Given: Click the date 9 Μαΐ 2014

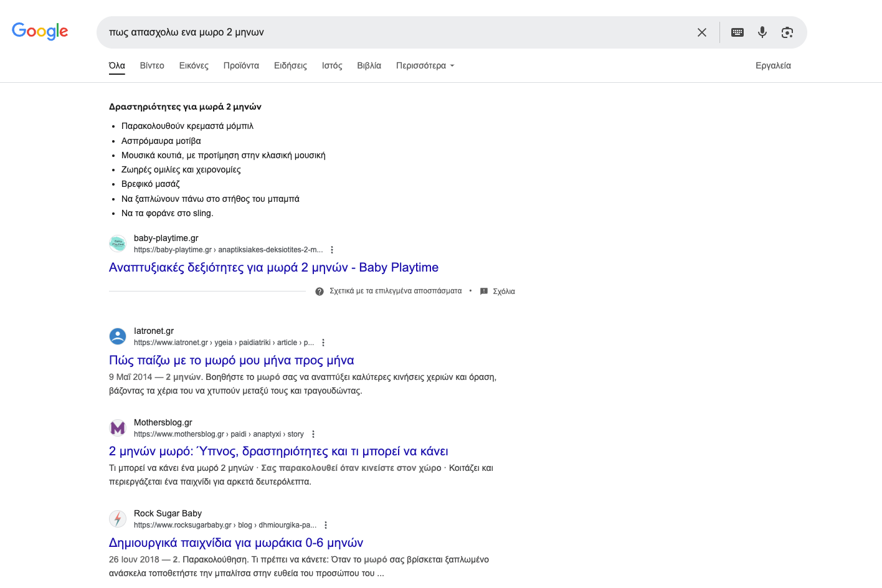Looking at the screenshot, I should [x=131, y=377].
